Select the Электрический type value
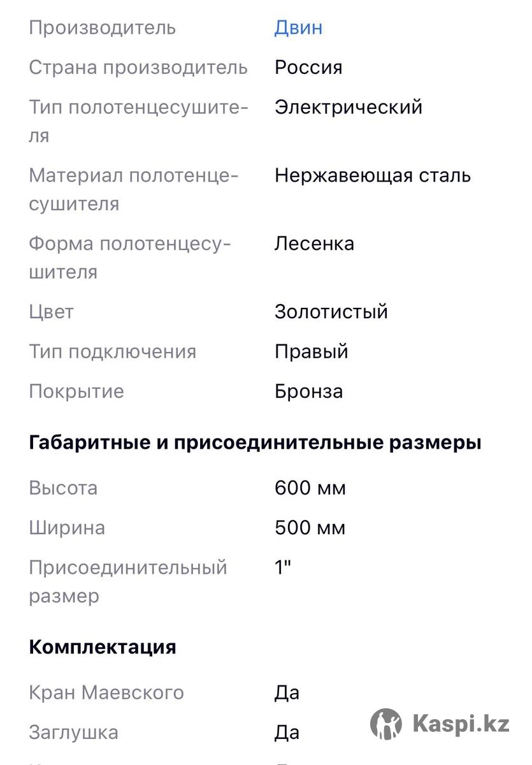The height and width of the screenshot is (765, 532). (x=349, y=107)
